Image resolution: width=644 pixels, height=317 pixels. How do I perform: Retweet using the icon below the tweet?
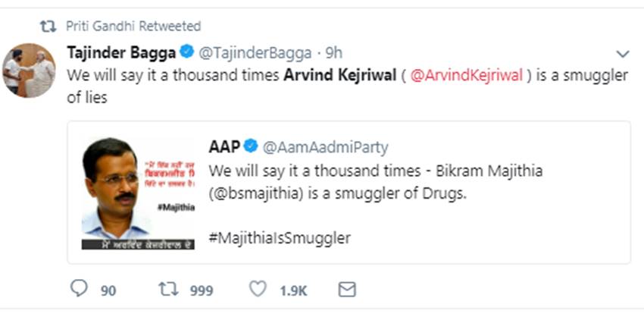click(x=166, y=289)
